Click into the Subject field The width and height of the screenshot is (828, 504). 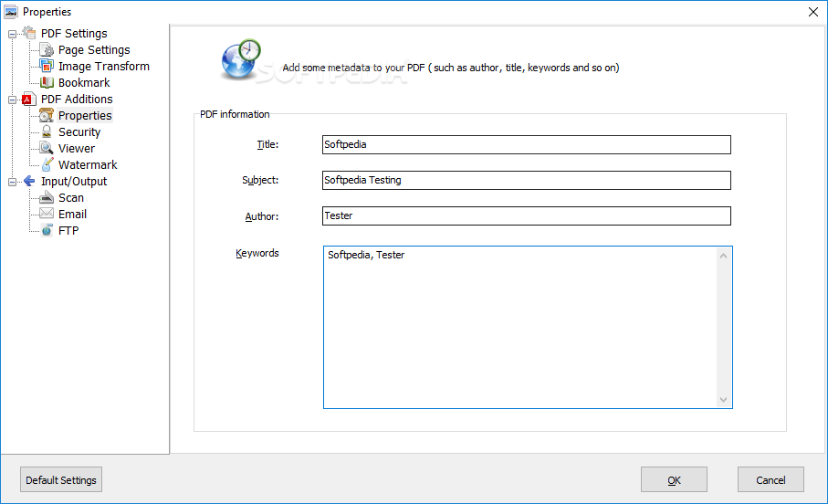(527, 180)
